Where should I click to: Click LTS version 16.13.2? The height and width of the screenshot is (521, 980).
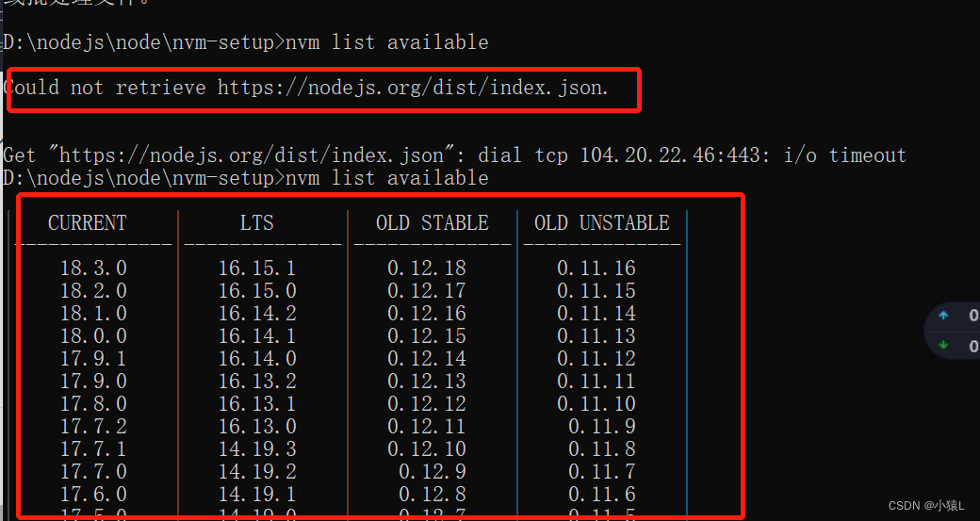click(x=257, y=381)
